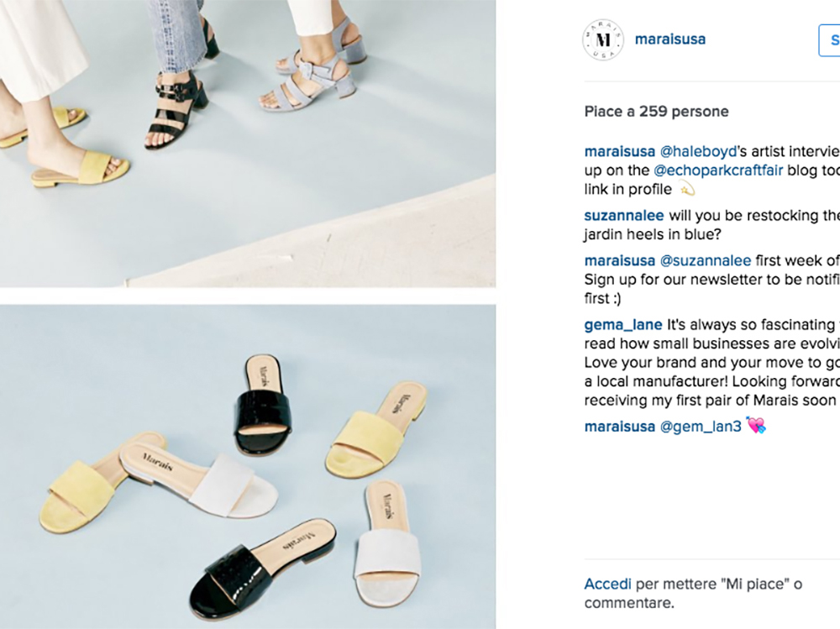Click the bottom photo of slide sandals
Viewport: 840px width, 629px height.
click(x=248, y=467)
